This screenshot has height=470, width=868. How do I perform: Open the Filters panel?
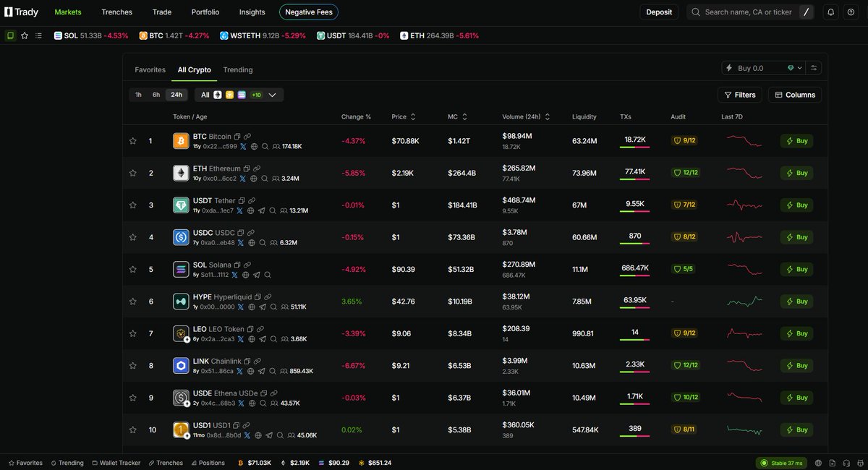coord(739,95)
